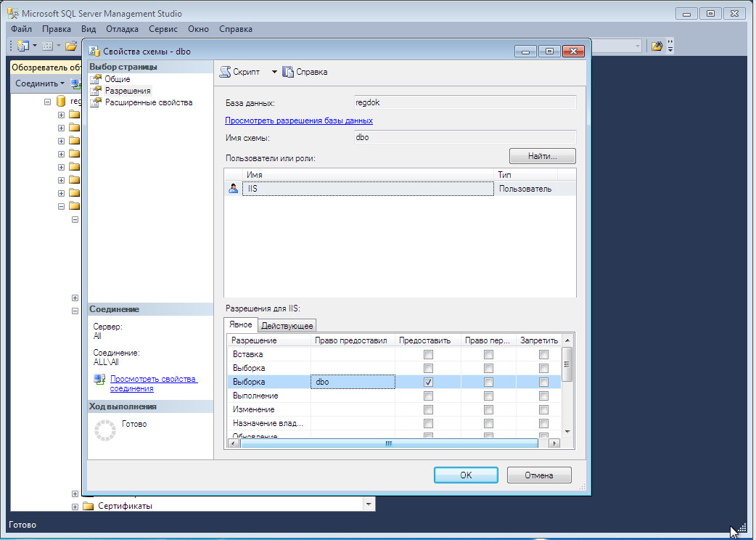Click the Имя схемы field with dbo
This screenshot has width=756, height=540.
tap(465, 137)
